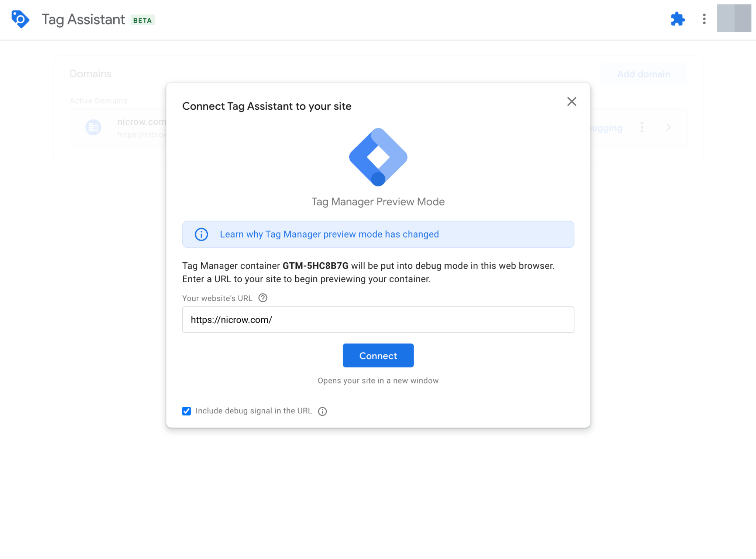Close the Connect Tag Assistant dialog
The height and width of the screenshot is (559, 756).
[x=571, y=102]
